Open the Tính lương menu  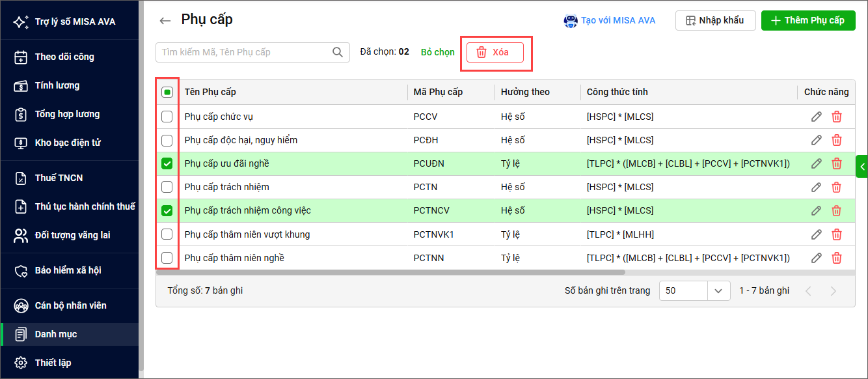tap(57, 85)
